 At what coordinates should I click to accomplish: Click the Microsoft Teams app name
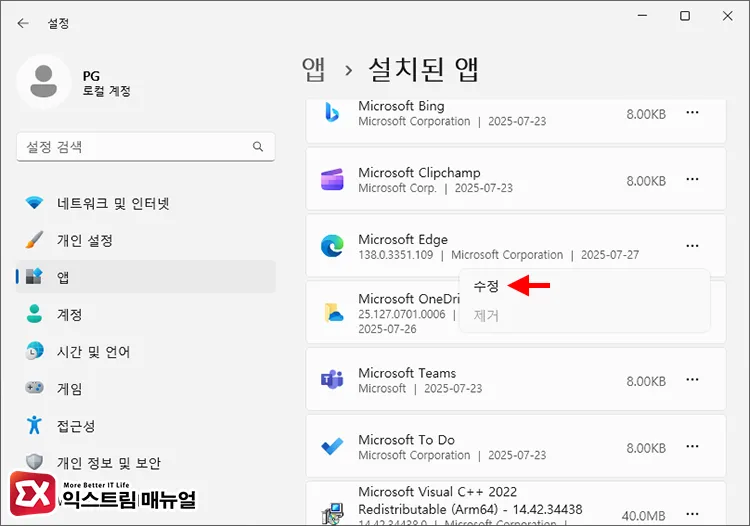click(407, 373)
